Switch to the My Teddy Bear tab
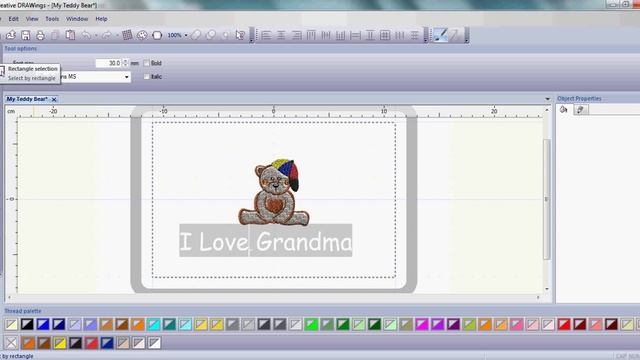640x360 pixels. click(x=27, y=99)
